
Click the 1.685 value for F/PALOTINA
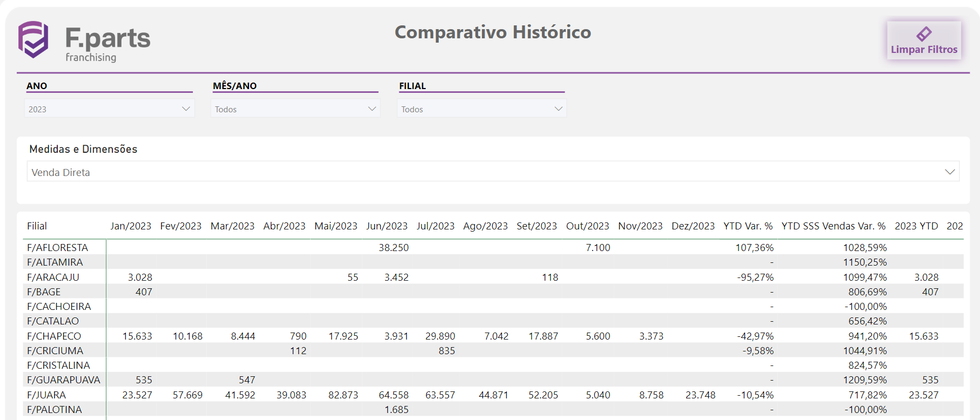pyautogui.click(x=397, y=409)
